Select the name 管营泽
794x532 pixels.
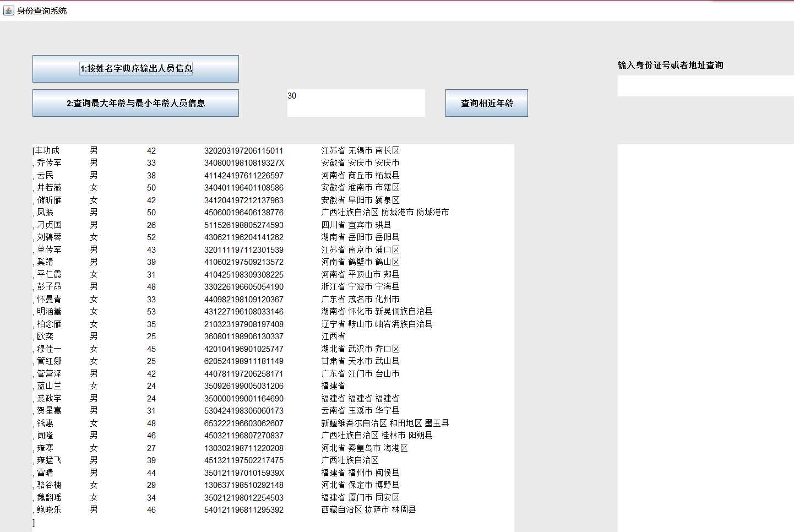[x=49, y=373]
